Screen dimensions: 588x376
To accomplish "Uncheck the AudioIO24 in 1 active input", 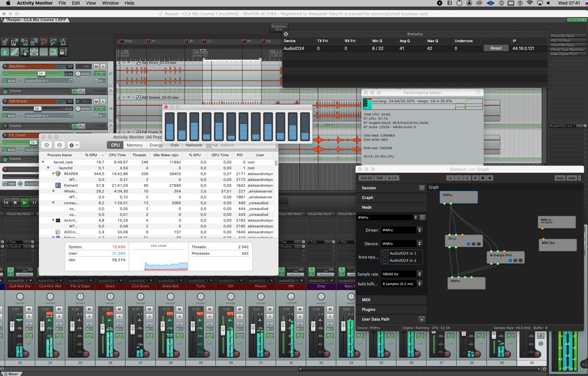I will (385, 253).
